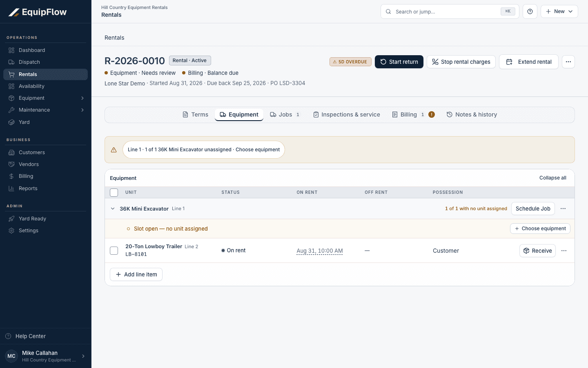Open more actions menu beside Extend rental
Screen dimensions: 588x368
click(x=568, y=62)
